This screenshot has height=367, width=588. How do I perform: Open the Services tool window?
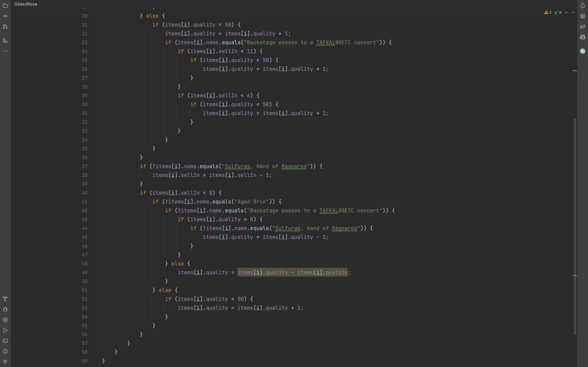(x=5, y=320)
